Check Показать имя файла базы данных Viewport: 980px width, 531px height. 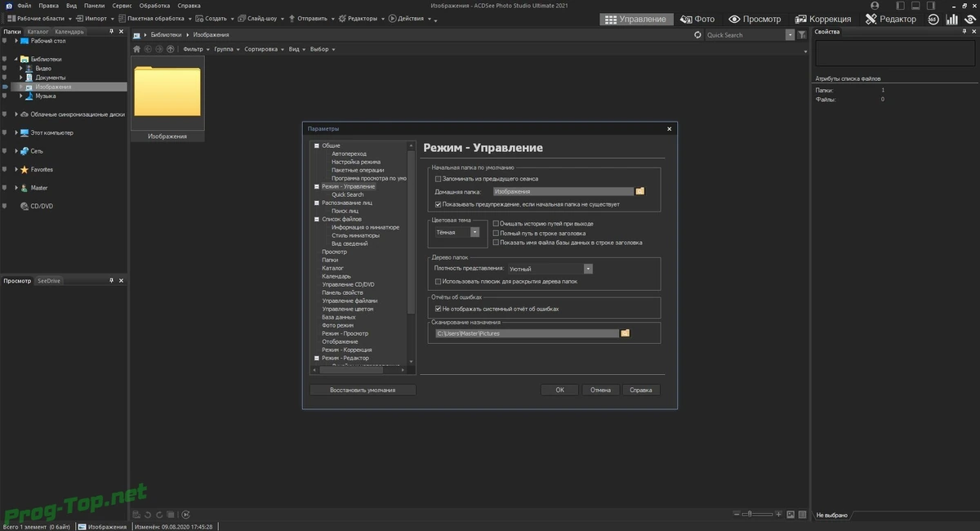pyautogui.click(x=496, y=243)
